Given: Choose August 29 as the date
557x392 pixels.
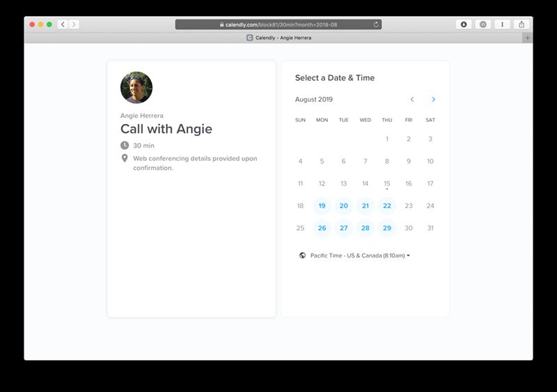Looking at the screenshot, I should pyautogui.click(x=386, y=228).
